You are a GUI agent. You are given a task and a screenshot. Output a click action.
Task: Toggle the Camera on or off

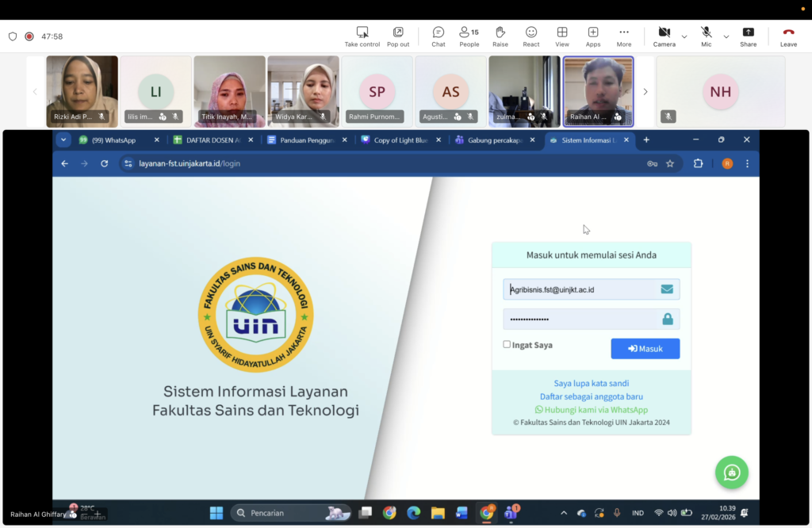click(664, 36)
